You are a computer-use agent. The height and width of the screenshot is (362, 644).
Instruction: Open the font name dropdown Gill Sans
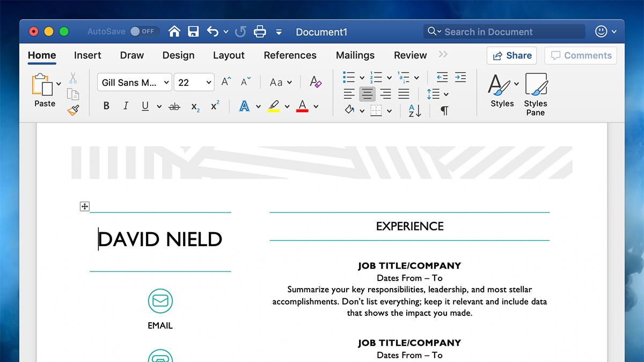point(135,82)
